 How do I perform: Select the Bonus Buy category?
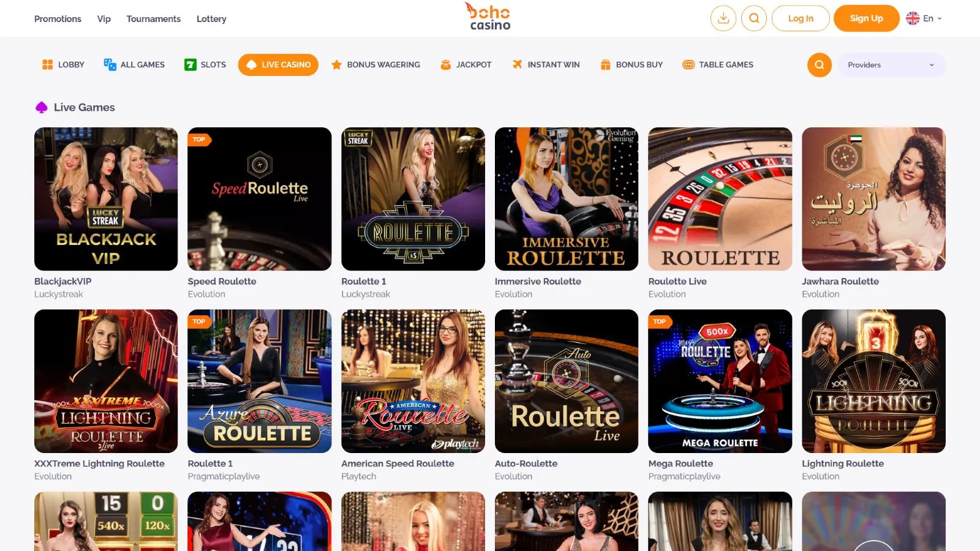tap(631, 64)
